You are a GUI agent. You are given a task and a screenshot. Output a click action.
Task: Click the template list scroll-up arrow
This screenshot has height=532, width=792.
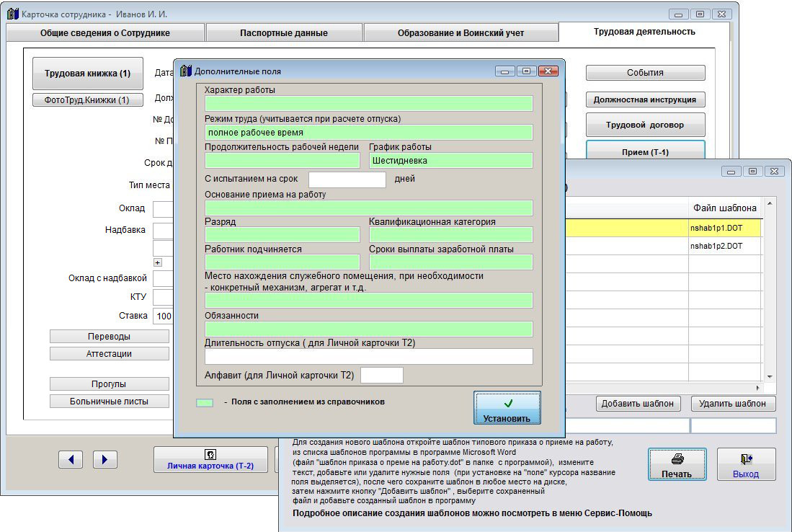coord(770,205)
